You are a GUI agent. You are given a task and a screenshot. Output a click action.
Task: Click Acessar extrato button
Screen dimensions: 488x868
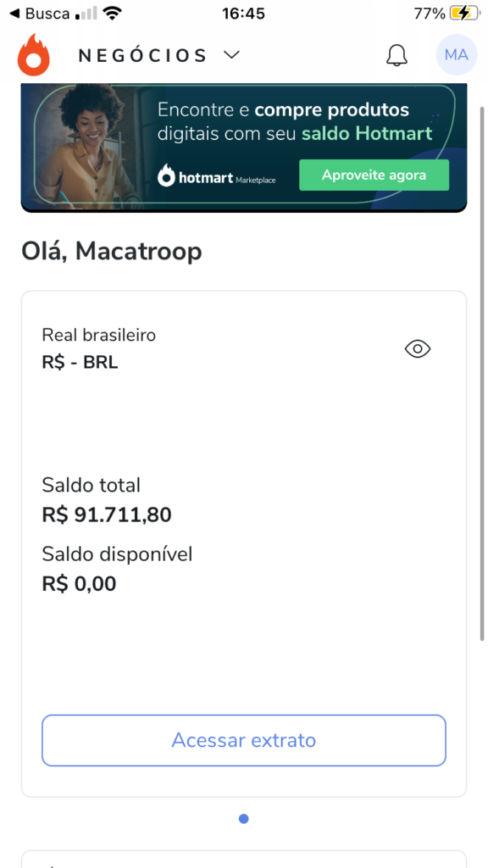click(x=244, y=740)
